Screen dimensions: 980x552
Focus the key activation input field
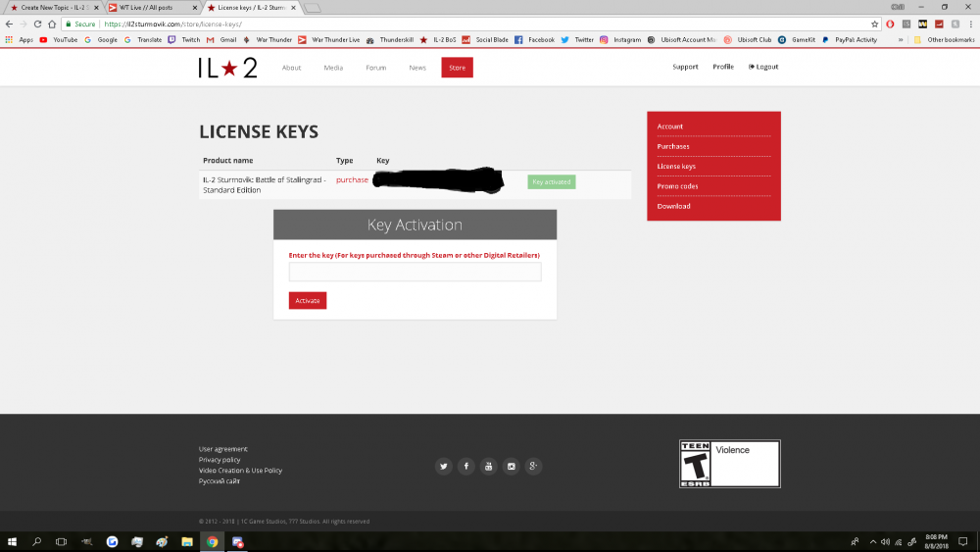pyautogui.click(x=415, y=272)
